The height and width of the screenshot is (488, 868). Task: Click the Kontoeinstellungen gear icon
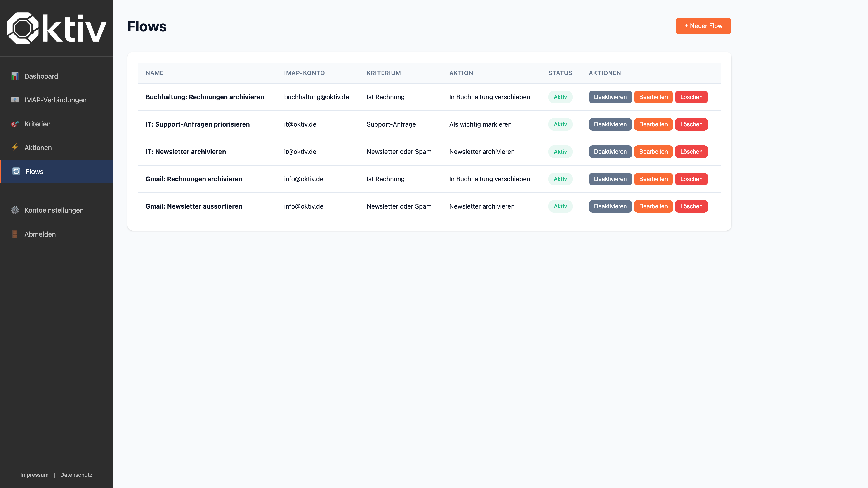(x=15, y=210)
